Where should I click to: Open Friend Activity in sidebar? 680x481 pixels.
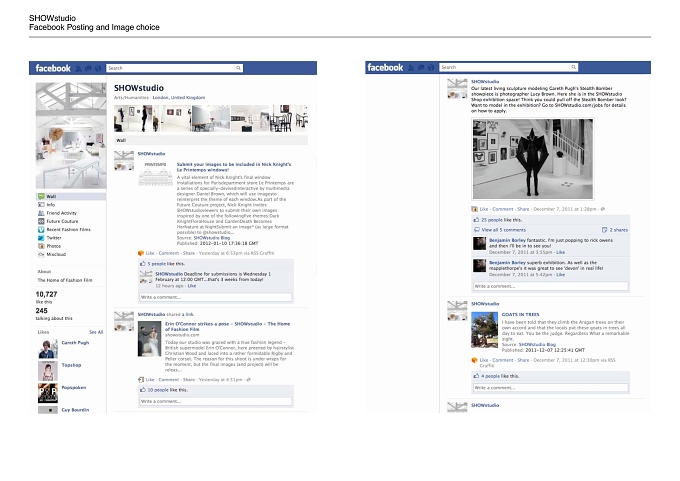click(62, 213)
